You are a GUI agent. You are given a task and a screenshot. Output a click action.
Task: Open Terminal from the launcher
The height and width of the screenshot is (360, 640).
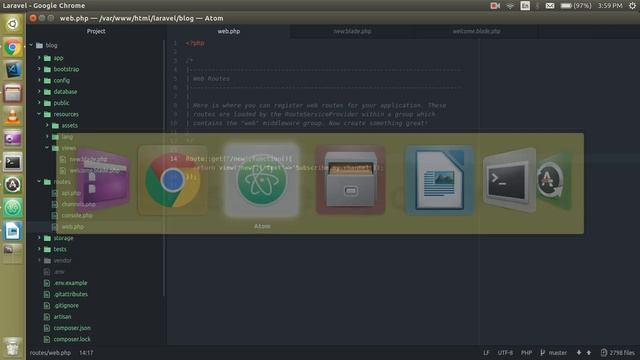13,162
